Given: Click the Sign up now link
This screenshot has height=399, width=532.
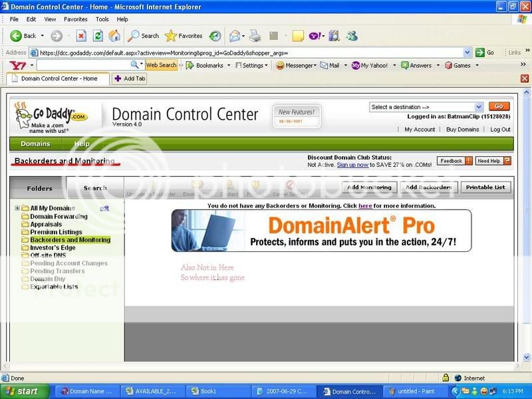Looking at the screenshot, I should pyautogui.click(x=352, y=164).
